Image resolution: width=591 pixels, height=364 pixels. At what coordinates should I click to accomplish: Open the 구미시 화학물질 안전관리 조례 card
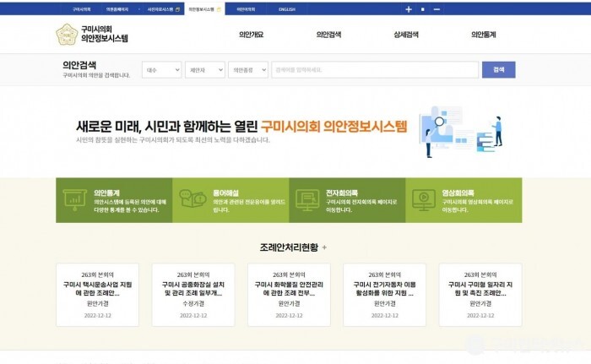tap(289, 295)
